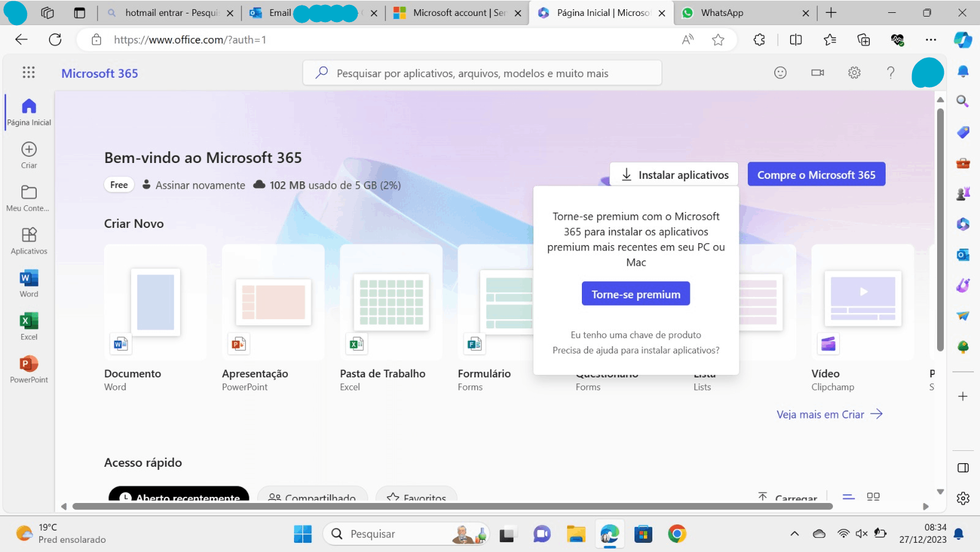Open Edge favorites list icon
This screenshot has height=552, width=980.
point(830,40)
